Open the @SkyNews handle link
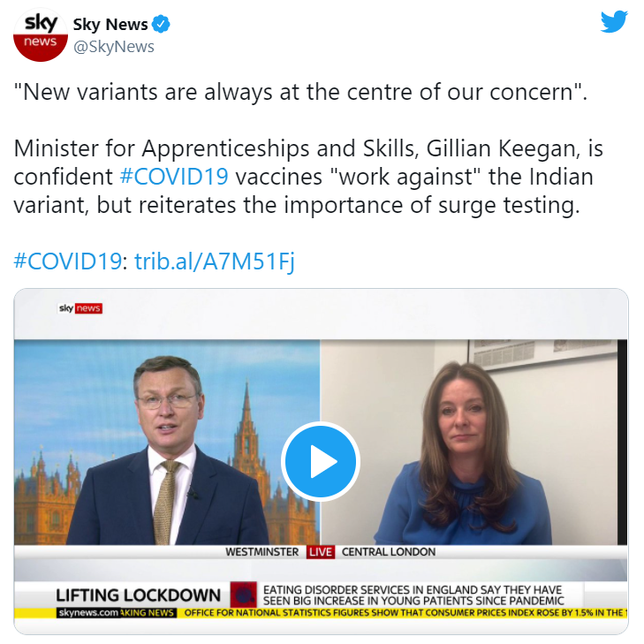 114,47
